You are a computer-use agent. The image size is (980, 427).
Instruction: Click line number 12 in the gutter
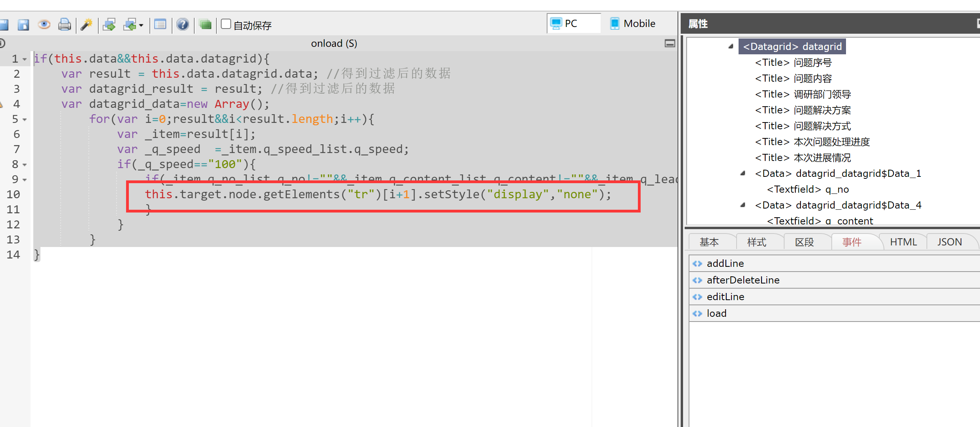coord(13,224)
